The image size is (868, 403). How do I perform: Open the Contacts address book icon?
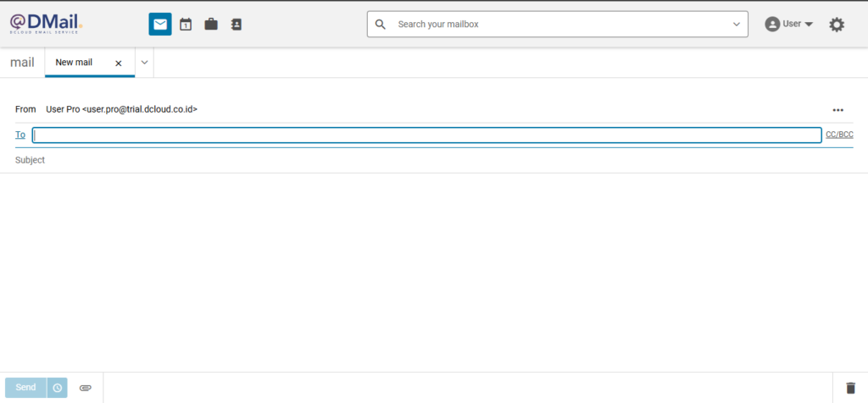[236, 25]
